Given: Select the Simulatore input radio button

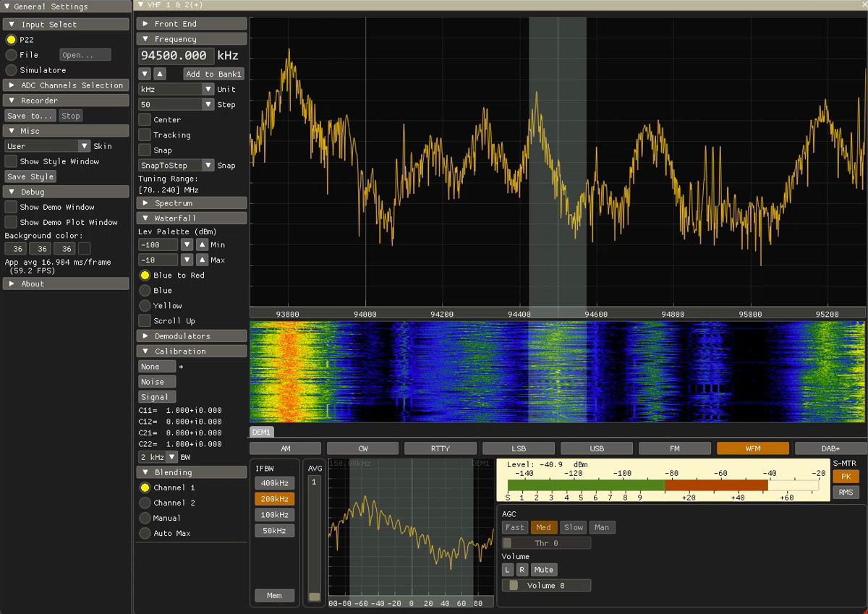Looking at the screenshot, I should coord(11,70).
